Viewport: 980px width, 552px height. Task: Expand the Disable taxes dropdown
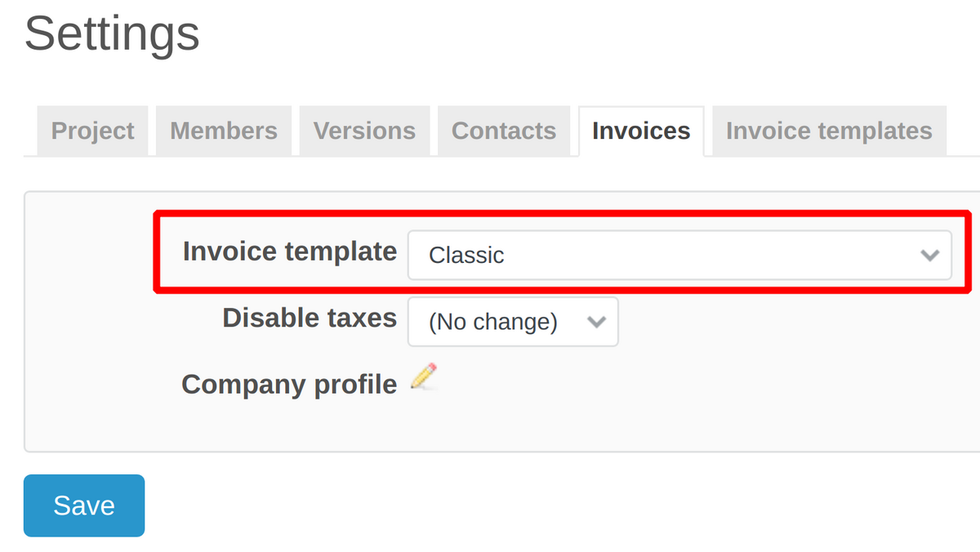pyautogui.click(x=512, y=322)
